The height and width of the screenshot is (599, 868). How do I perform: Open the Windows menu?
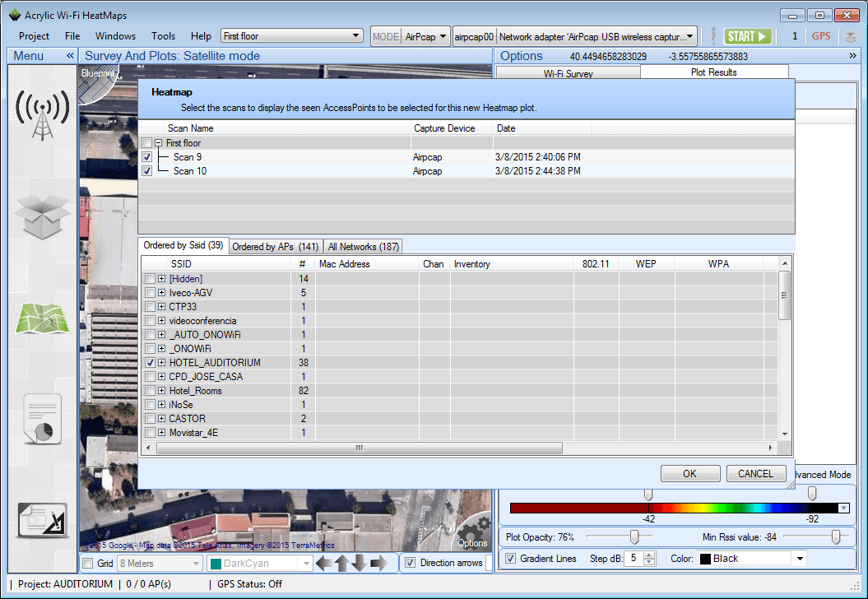tap(115, 36)
